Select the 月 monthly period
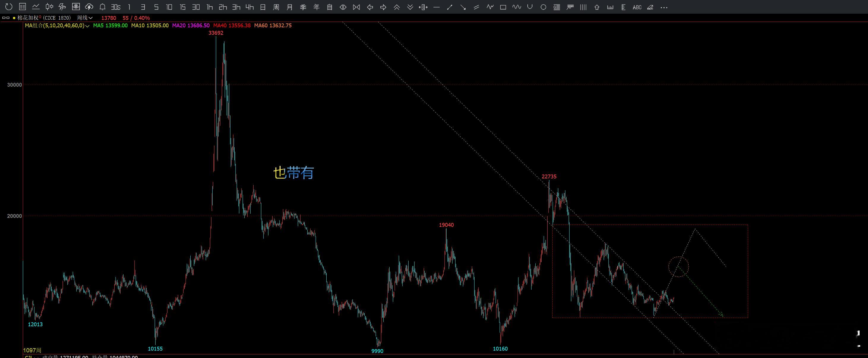Screen dimensions: 868x358 tap(290, 7)
